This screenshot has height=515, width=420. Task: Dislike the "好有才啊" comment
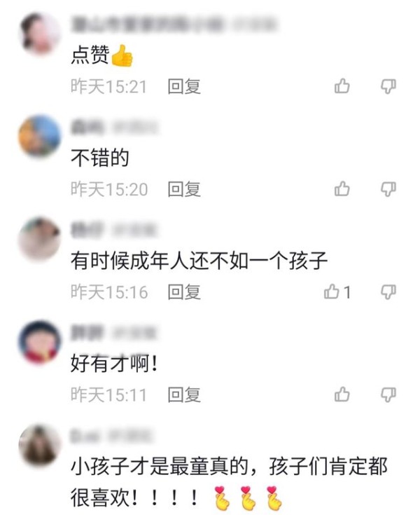pos(388,394)
